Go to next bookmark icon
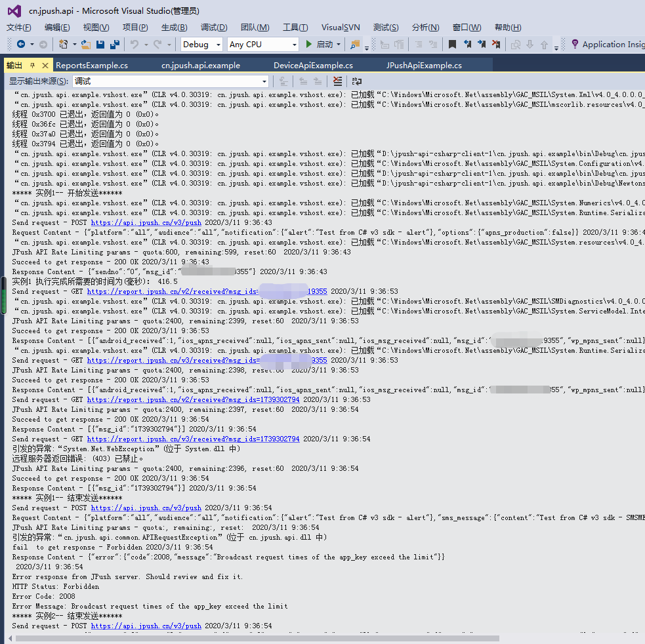Viewport: 645px width, 644px height. pyautogui.click(x=481, y=44)
